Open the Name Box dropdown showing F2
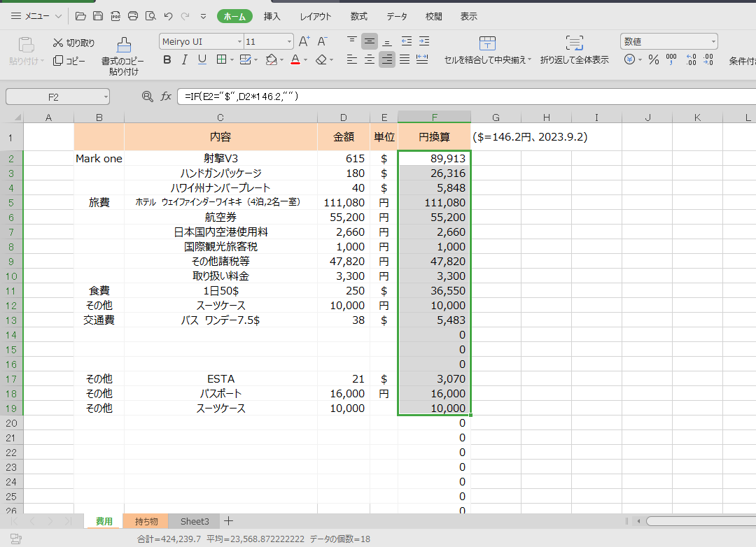Screen dimensions: 756x547 pyautogui.click(x=106, y=97)
